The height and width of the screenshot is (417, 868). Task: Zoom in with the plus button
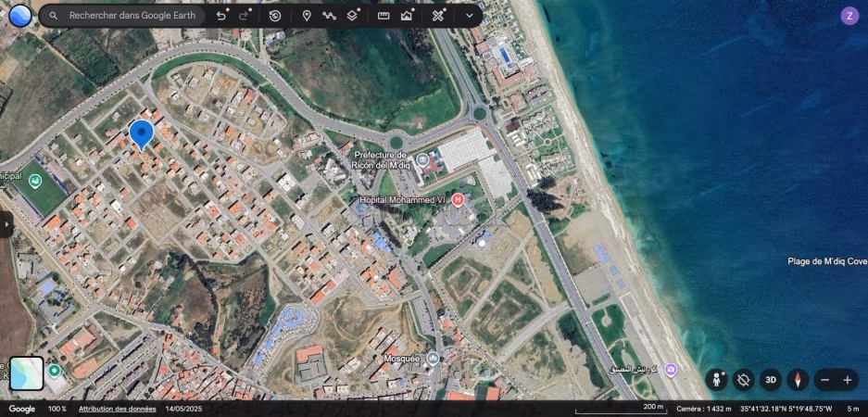(848, 380)
